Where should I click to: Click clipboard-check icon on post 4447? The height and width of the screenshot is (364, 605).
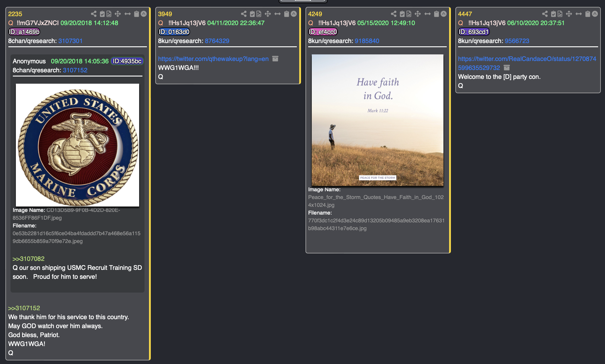(x=553, y=14)
